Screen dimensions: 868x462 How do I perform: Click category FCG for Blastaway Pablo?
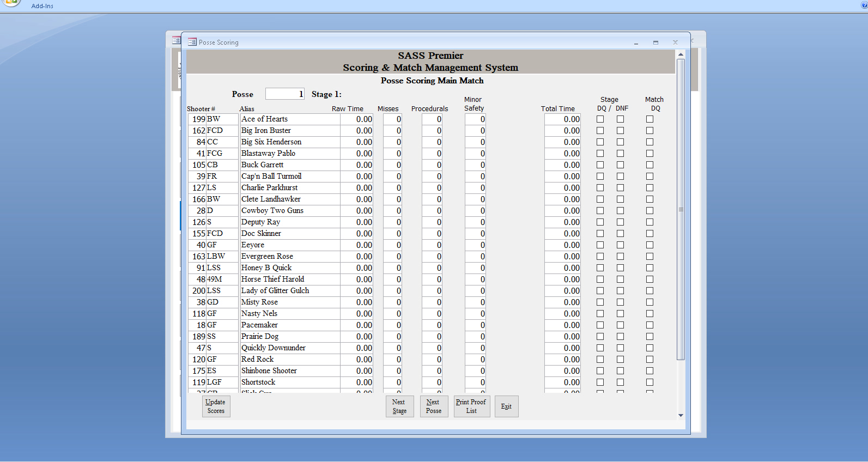[x=222, y=154]
